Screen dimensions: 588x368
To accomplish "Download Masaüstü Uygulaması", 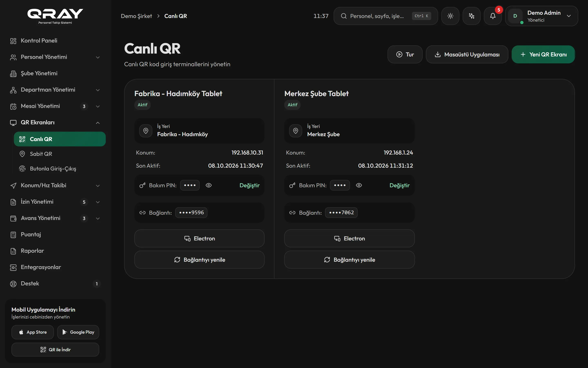I will click(x=467, y=55).
